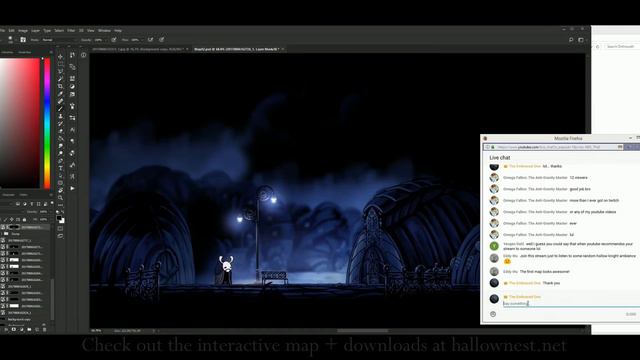Create a new layer from Layers footer
640x360 pixels.
coord(37,329)
